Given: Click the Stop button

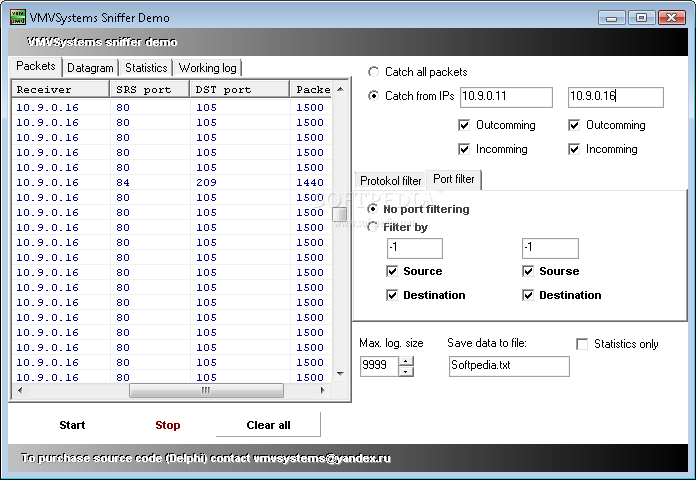Looking at the screenshot, I should [167, 425].
